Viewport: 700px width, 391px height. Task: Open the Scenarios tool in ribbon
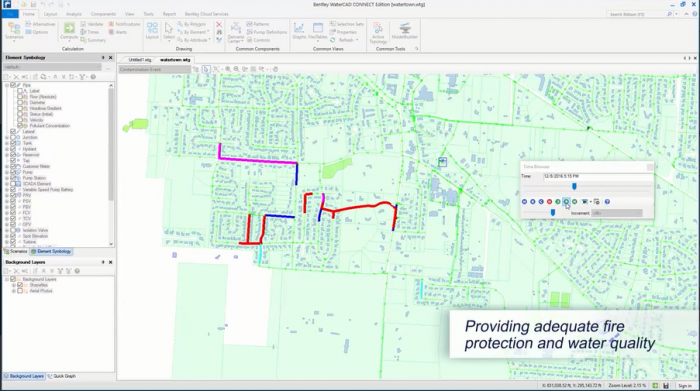(x=14, y=31)
